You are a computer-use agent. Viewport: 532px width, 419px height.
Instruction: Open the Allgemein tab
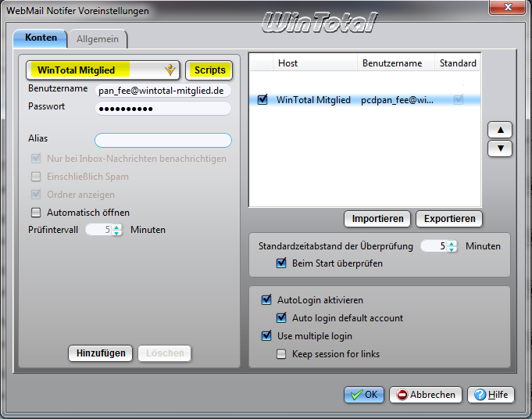coord(98,39)
